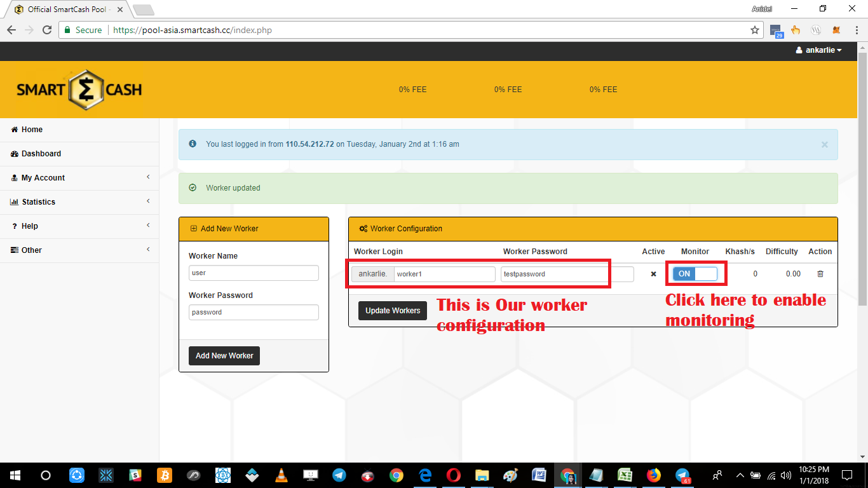This screenshot has width=868, height=488.
Task: Dismiss the last login notification
Action: (x=825, y=144)
